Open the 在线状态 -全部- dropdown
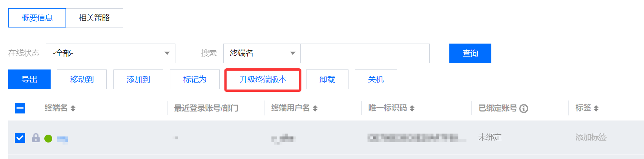The width and height of the screenshot is (644, 159). click(111, 53)
